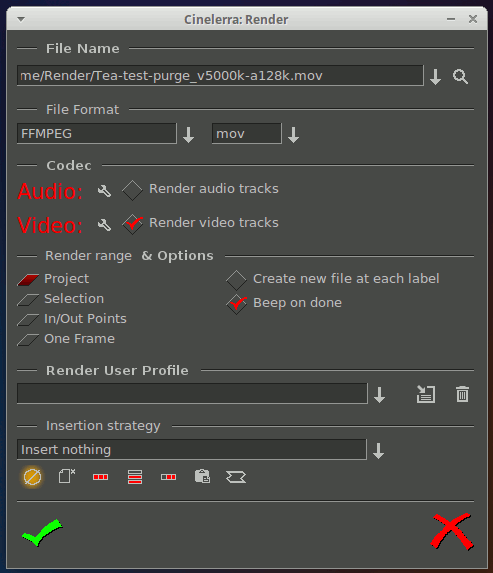Expand Render User Profile dropdown arrow
This screenshot has width=493, height=573.
tap(379, 395)
